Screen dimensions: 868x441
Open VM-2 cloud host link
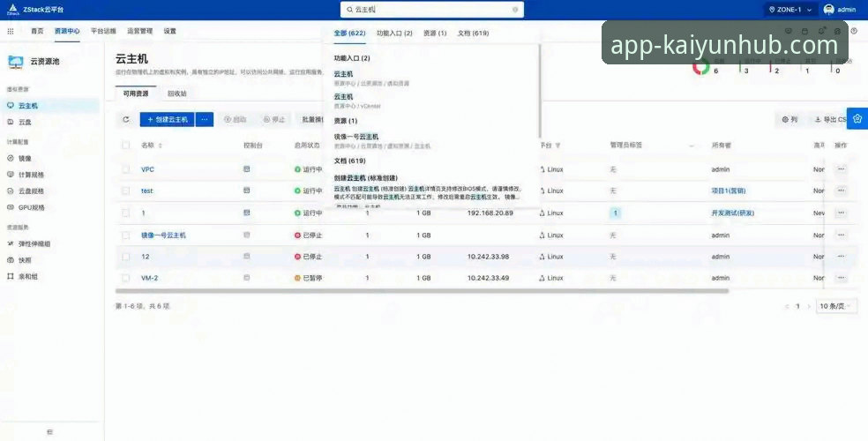click(149, 278)
